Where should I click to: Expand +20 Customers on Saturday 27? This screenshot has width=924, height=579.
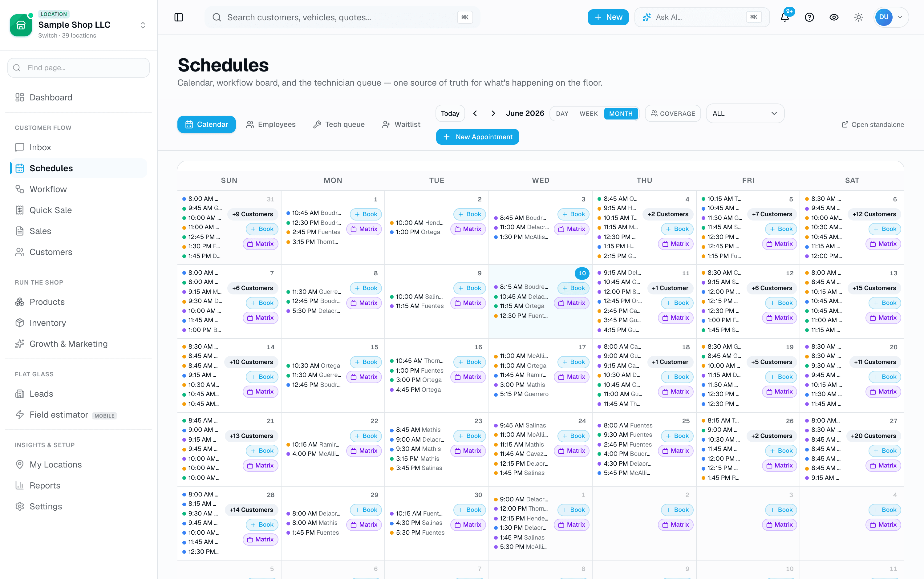pos(873,436)
